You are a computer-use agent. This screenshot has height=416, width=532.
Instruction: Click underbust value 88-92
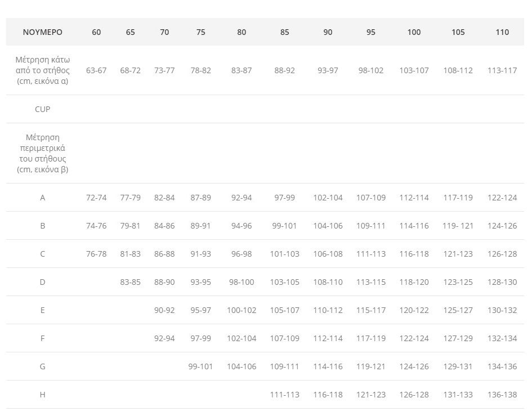[284, 70]
